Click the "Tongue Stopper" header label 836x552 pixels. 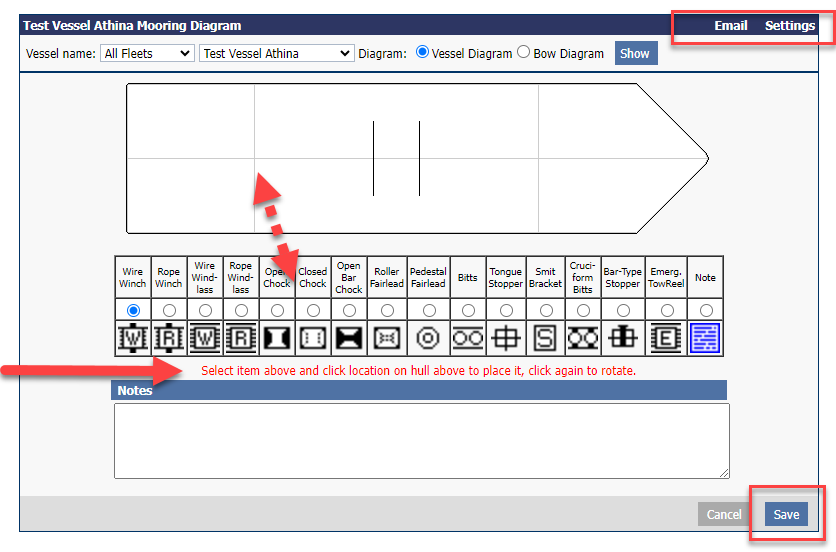505,277
